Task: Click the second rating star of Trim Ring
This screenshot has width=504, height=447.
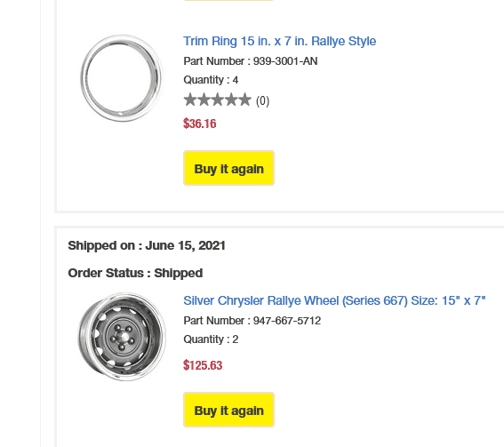Action: click(x=204, y=100)
